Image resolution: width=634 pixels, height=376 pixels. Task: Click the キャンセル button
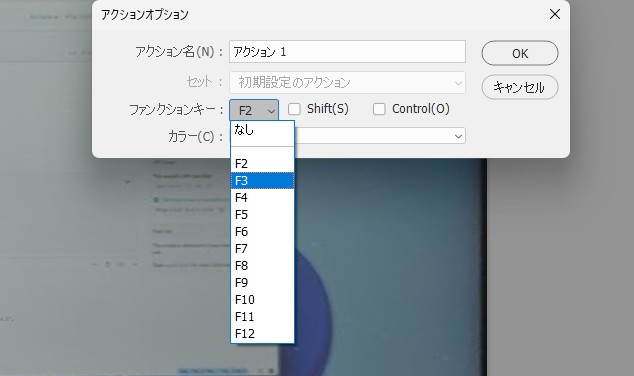click(520, 87)
